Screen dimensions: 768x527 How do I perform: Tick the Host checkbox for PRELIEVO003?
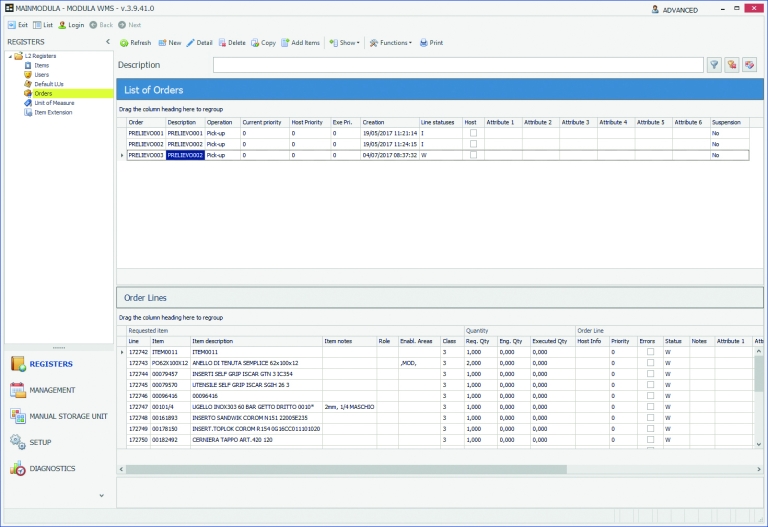[x=473, y=155]
